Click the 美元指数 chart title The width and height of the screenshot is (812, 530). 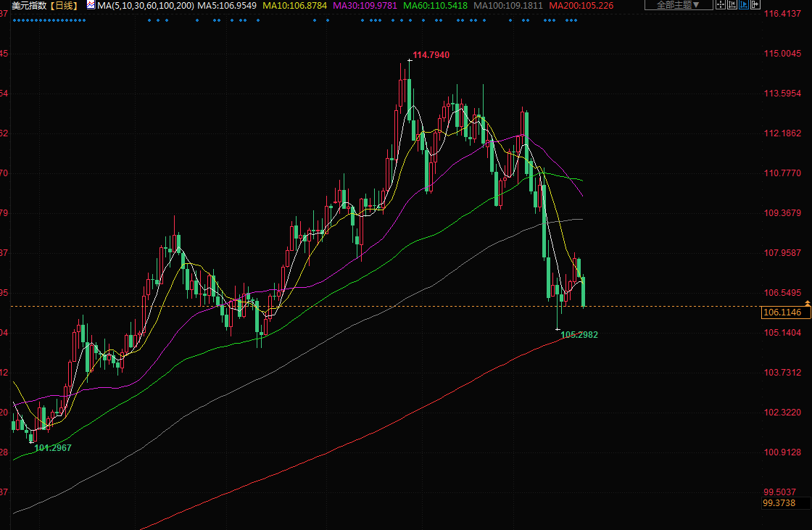28,5
